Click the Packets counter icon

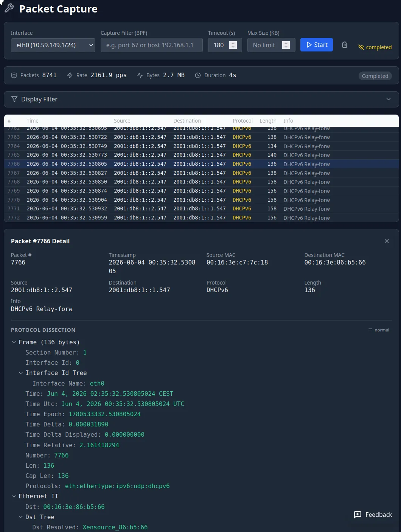click(14, 75)
